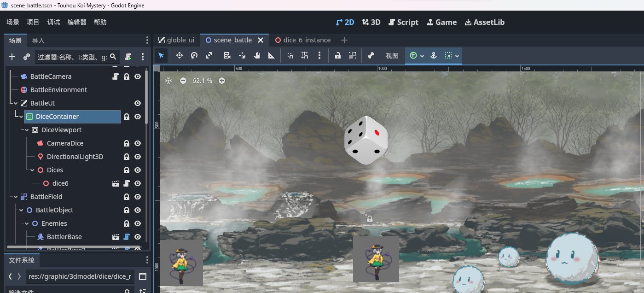Collapse the Dices node
The height and width of the screenshot is (293, 644).
pyautogui.click(x=32, y=170)
